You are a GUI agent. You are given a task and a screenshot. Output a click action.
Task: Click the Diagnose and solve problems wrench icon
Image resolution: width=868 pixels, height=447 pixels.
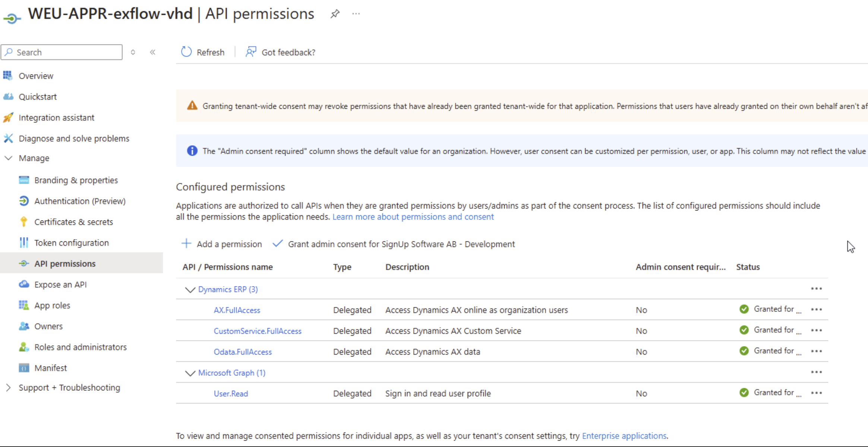pos(8,139)
